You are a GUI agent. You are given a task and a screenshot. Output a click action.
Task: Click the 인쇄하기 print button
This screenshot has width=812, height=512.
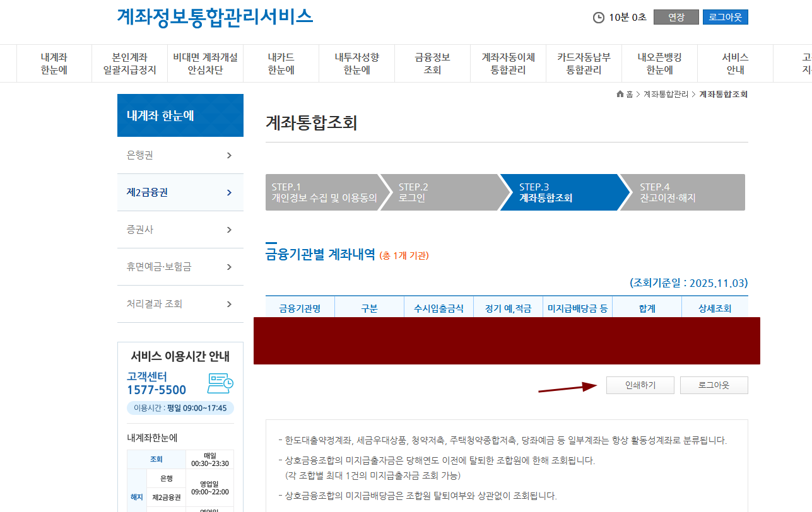[x=640, y=385]
